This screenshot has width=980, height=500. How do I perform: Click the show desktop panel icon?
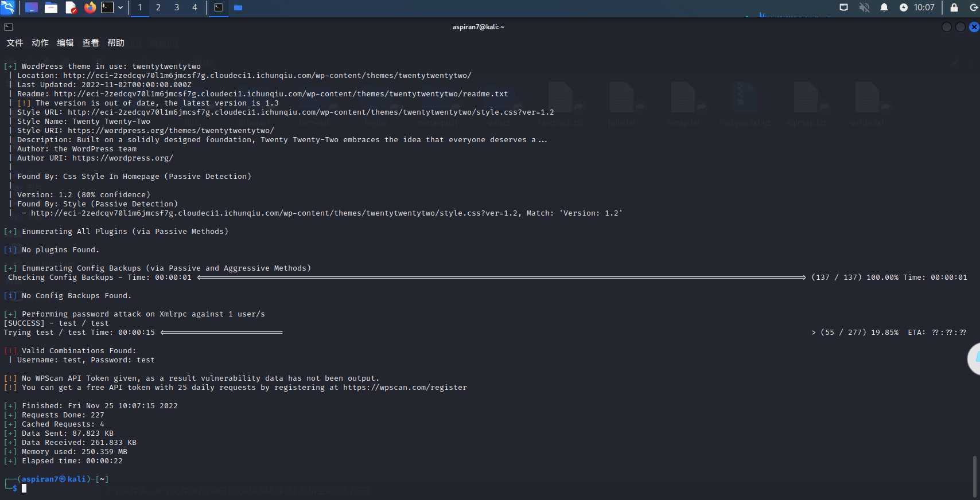click(32, 7)
